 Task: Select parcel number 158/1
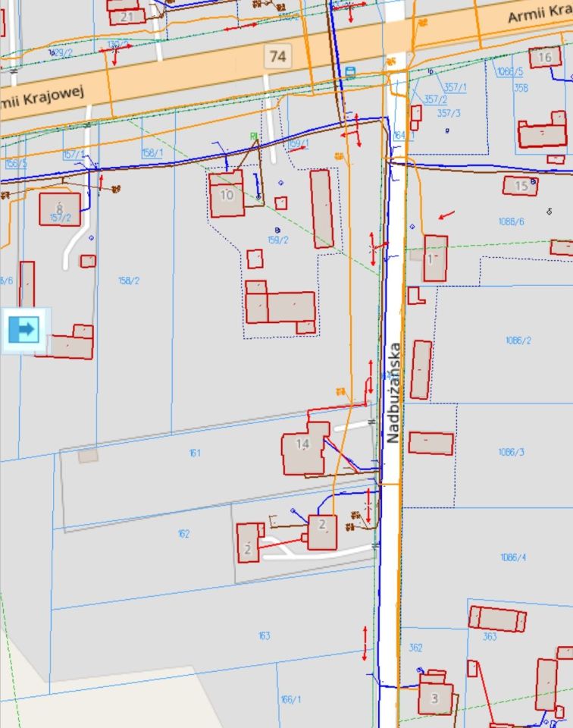pos(152,152)
